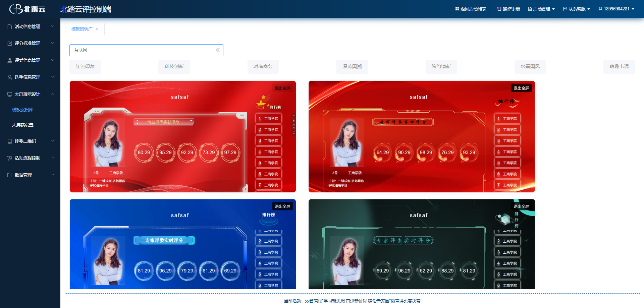Viewport: 644px width, 308px height.
Task: Click the 大屏展示设计 monitor icon
Action: coord(10,94)
